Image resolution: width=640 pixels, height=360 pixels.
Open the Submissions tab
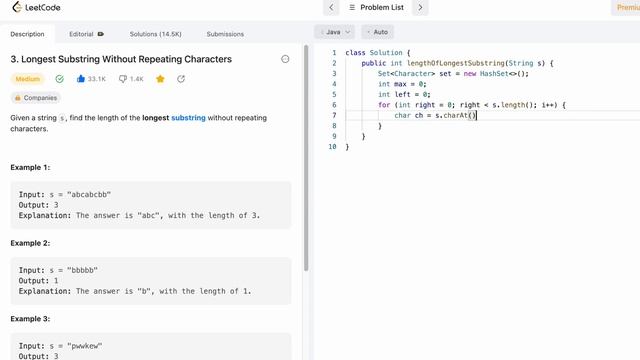[x=225, y=34]
